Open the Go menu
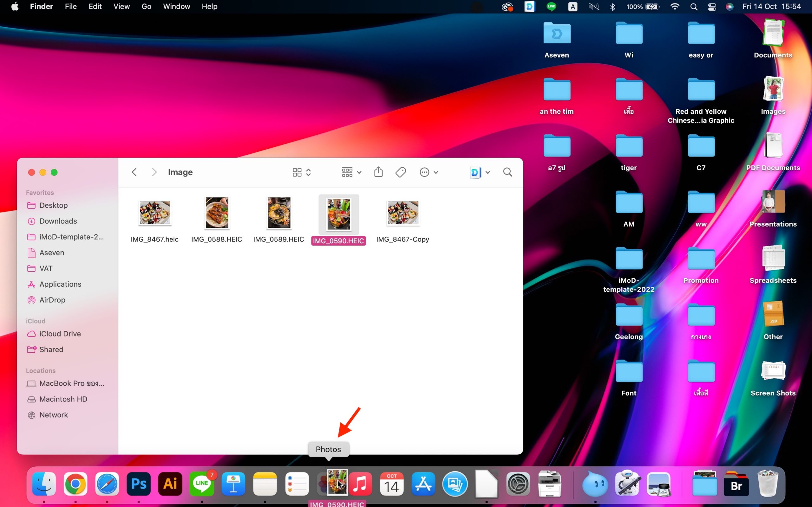This screenshot has height=507, width=812. click(x=146, y=7)
